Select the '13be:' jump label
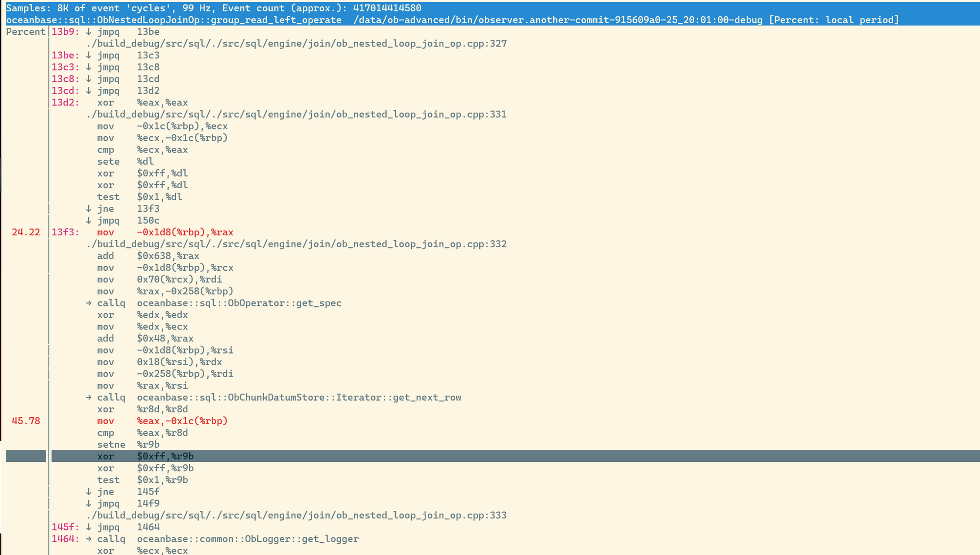 [x=65, y=55]
